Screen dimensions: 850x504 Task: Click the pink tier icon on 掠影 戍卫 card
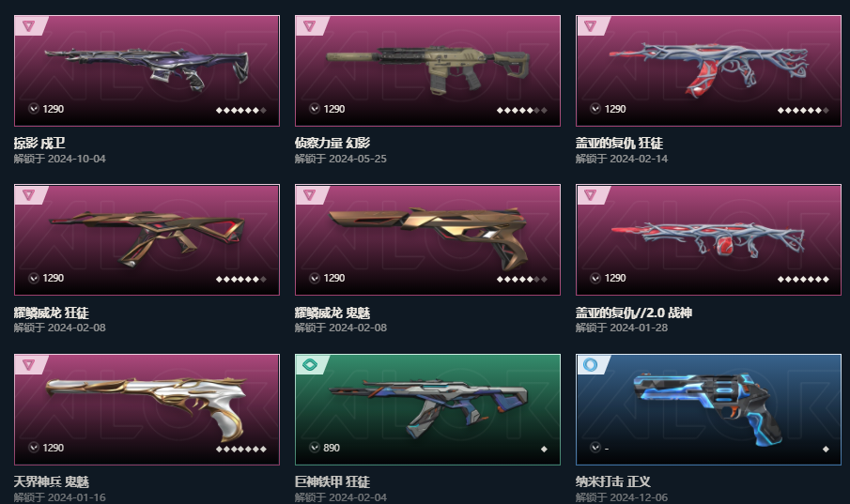pos(29,25)
